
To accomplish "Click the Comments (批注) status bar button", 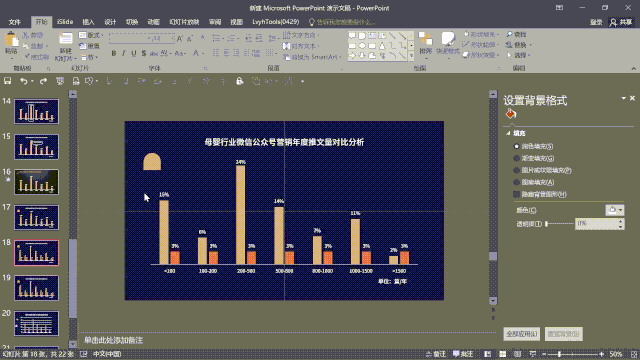I will 463,354.
